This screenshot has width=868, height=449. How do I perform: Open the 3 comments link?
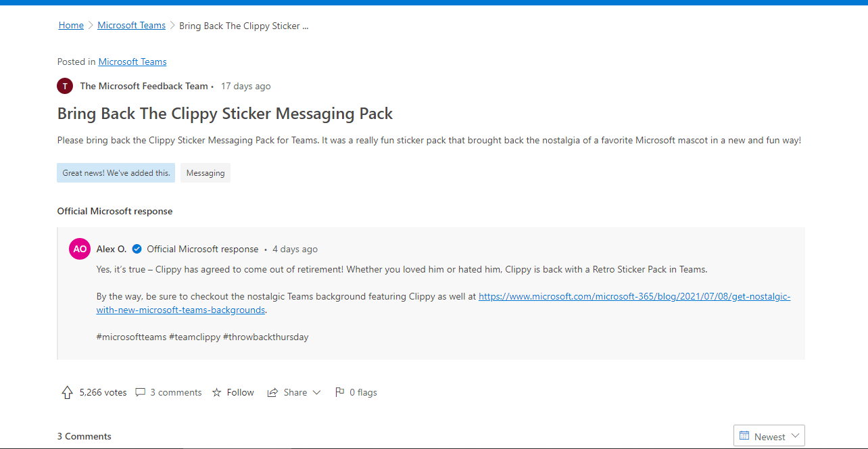[176, 392]
